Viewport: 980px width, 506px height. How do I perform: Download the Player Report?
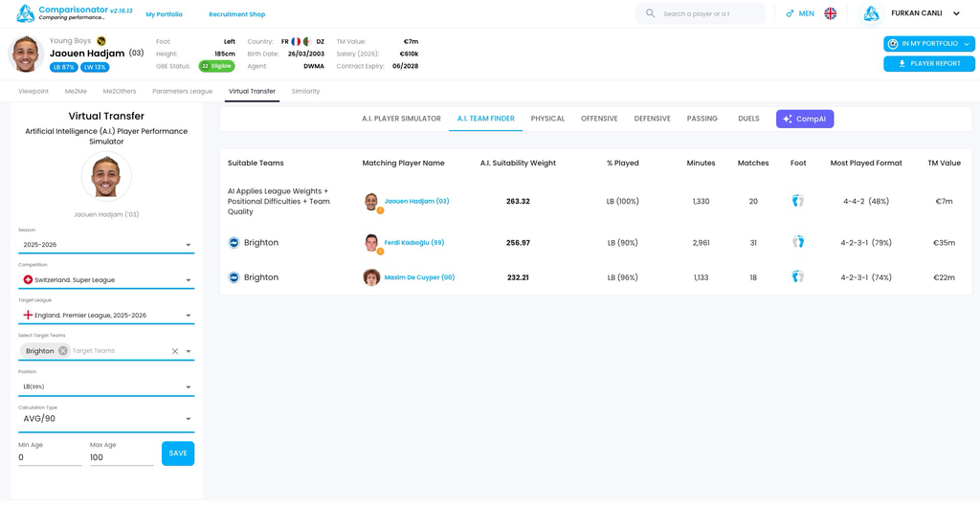click(929, 64)
